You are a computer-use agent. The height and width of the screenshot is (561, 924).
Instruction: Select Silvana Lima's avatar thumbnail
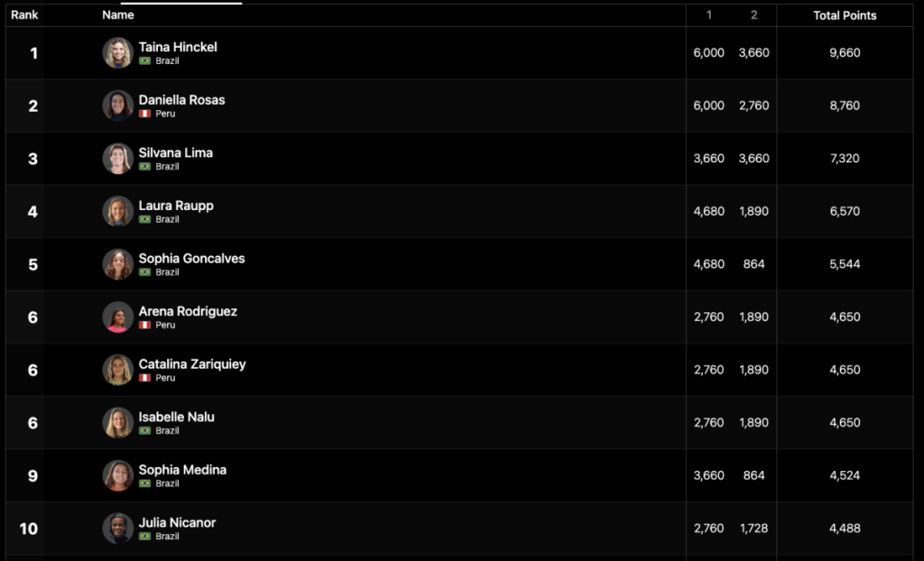pos(118,159)
